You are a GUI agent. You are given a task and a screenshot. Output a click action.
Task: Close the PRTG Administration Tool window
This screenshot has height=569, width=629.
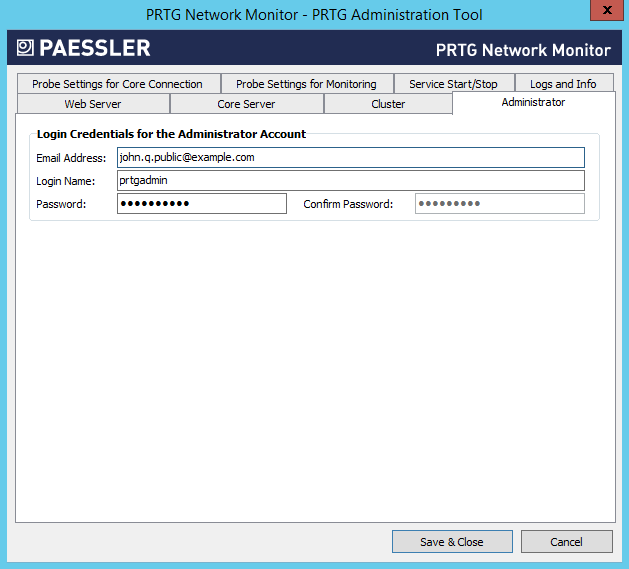[604, 13]
